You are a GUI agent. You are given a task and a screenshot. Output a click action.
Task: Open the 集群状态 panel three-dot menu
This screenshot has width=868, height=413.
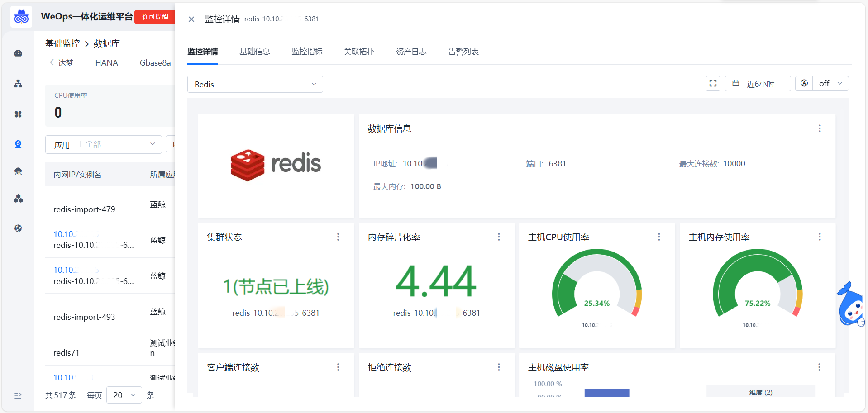[x=338, y=237]
